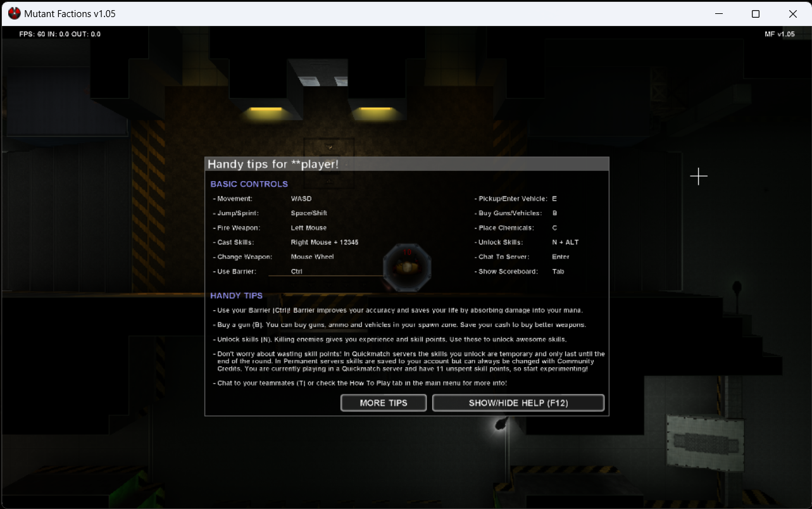Viewport: 812px width, 509px height.
Task: Click the 'MF v1.05' version label
Action: click(780, 34)
